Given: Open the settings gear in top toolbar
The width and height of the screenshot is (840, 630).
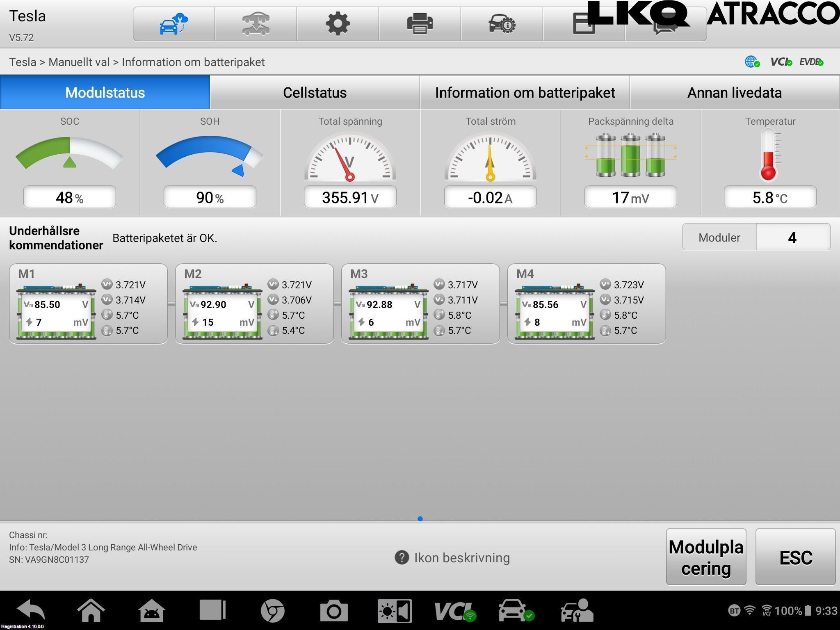Looking at the screenshot, I should 338,24.
